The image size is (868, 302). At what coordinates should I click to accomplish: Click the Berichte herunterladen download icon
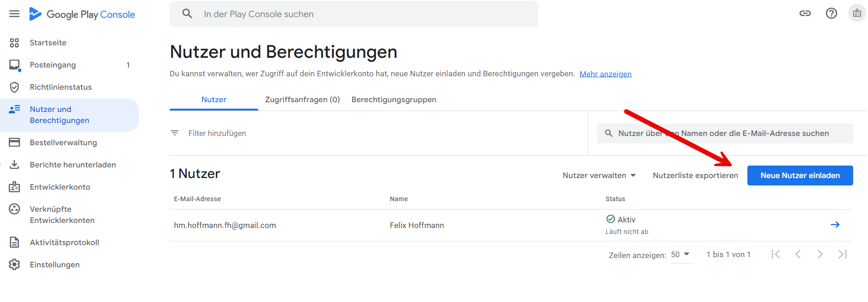click(14, 165)
